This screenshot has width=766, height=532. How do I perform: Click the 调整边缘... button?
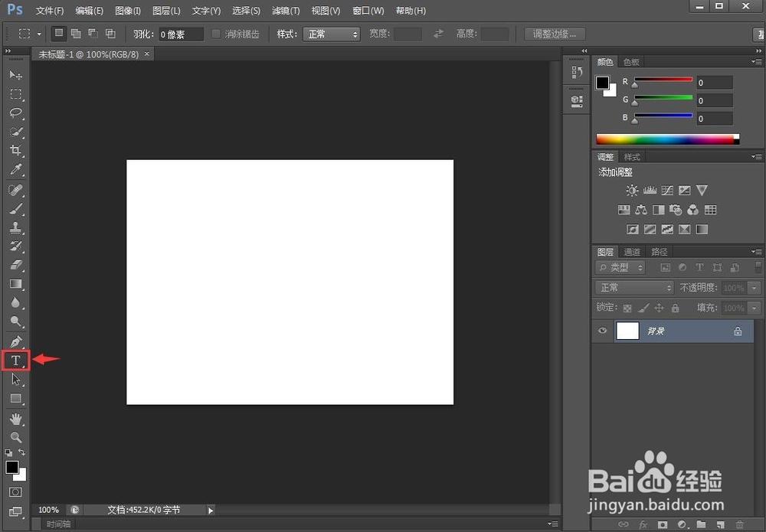point(555,34)
